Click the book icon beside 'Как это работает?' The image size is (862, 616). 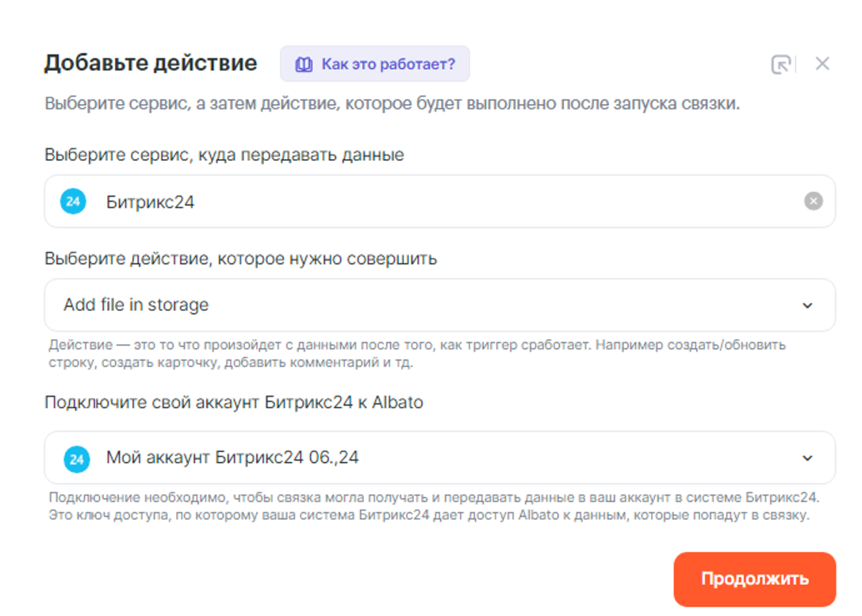(303, 64)
